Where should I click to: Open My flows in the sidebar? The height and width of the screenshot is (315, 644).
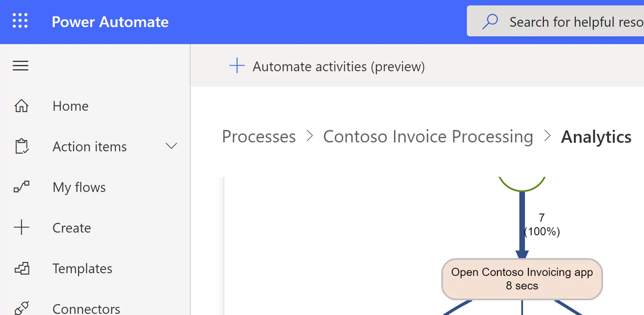coord(79,187)
